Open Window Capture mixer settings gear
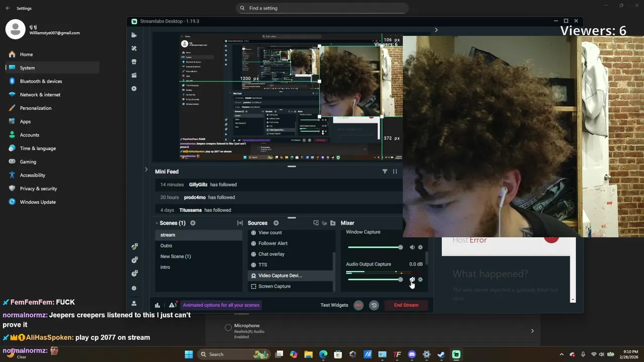Viewport: 644px width, 362px height. (x=421, y=247)
